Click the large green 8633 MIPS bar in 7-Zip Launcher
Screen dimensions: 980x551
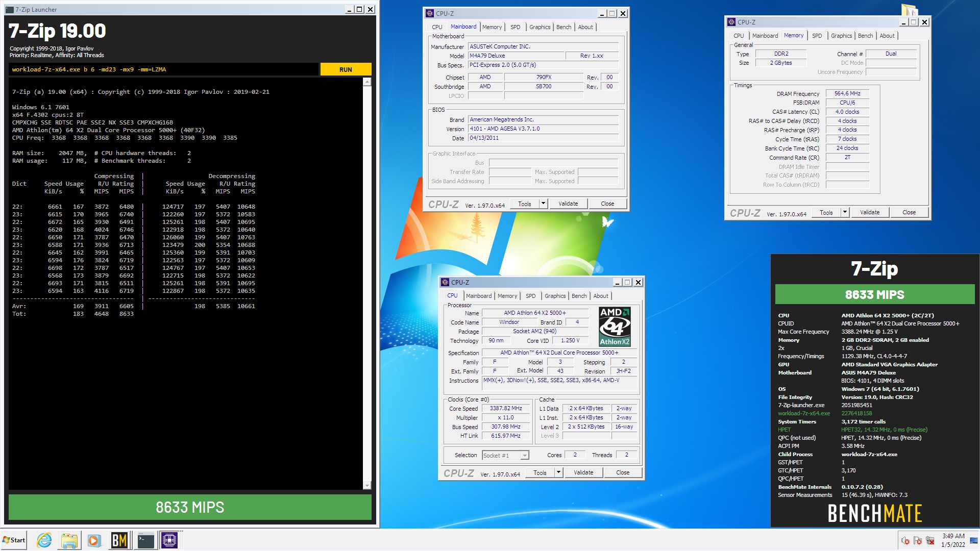tap(190, 507)
